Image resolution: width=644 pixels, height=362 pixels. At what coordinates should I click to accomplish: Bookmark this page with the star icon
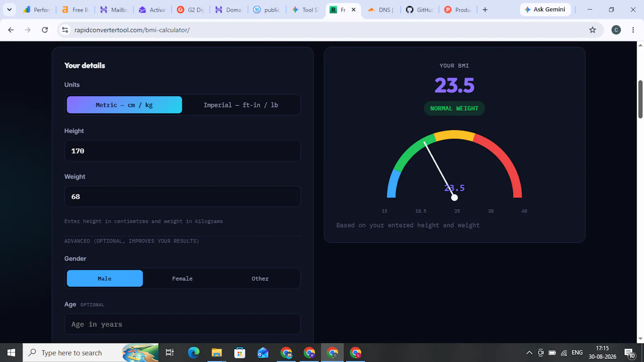point(592,30)
